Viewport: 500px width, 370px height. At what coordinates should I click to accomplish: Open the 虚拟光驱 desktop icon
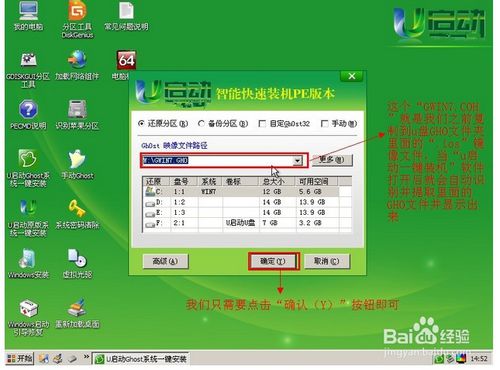click(x=77, y=263)
